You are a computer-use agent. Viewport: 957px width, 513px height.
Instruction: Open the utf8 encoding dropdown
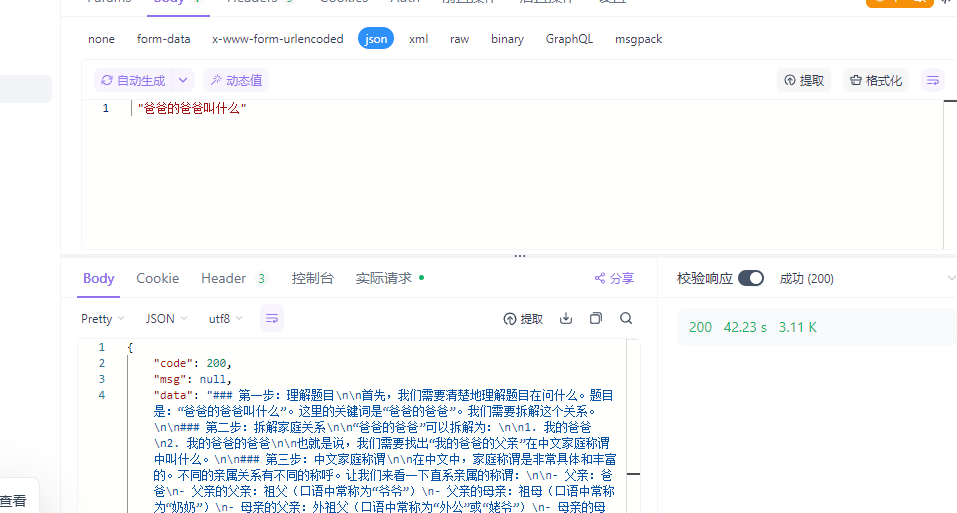pos(225,319)
